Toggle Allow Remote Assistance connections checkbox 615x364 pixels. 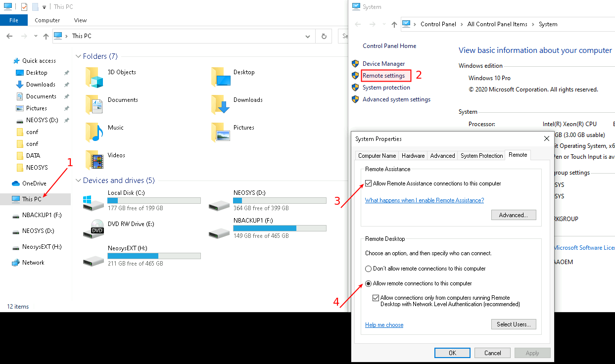[x=368, y=183]
